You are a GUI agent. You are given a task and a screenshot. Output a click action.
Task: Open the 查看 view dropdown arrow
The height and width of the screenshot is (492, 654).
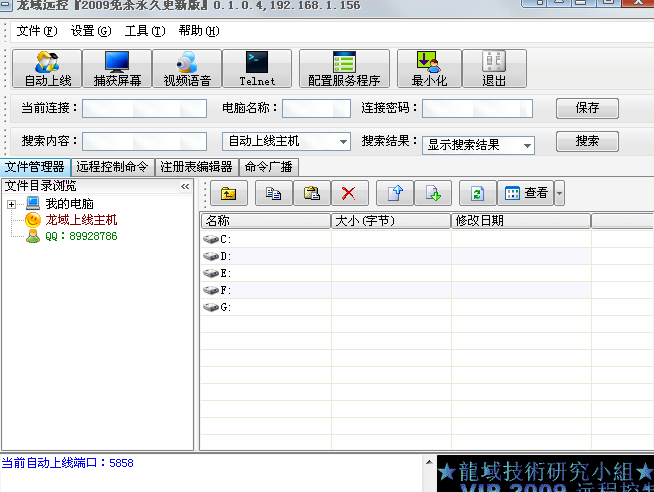[x=559, y=193]
